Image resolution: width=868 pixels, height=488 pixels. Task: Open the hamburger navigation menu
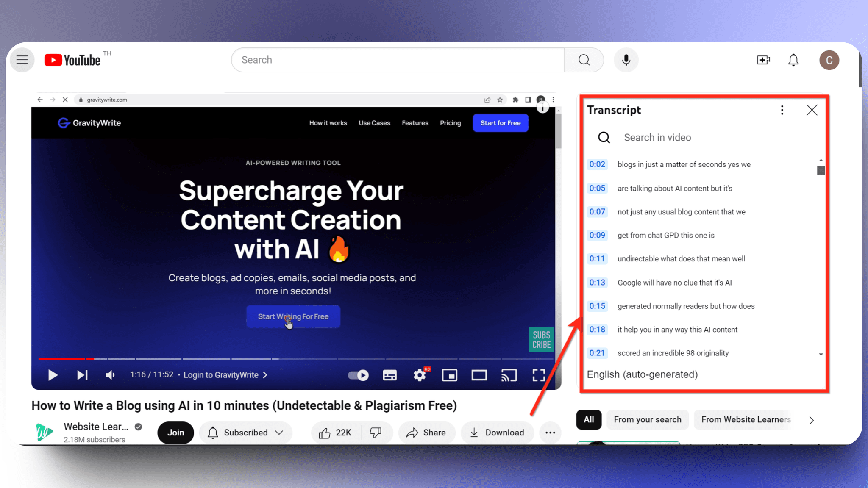[x=22, y=60]
